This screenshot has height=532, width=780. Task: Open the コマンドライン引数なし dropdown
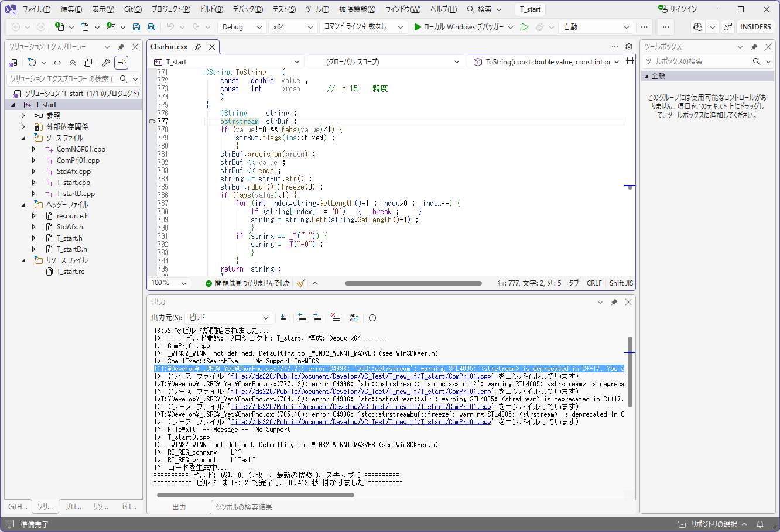click(x=363, y=27)
